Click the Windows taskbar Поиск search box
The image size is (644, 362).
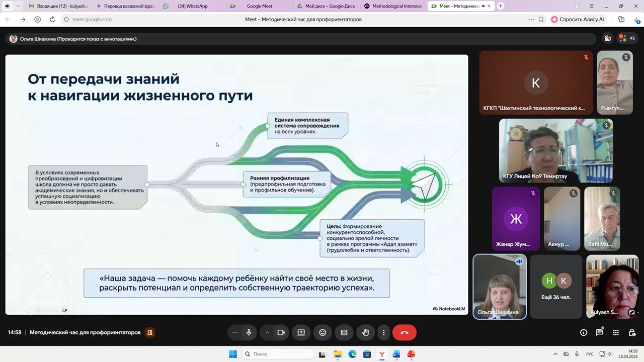point(278,354)
